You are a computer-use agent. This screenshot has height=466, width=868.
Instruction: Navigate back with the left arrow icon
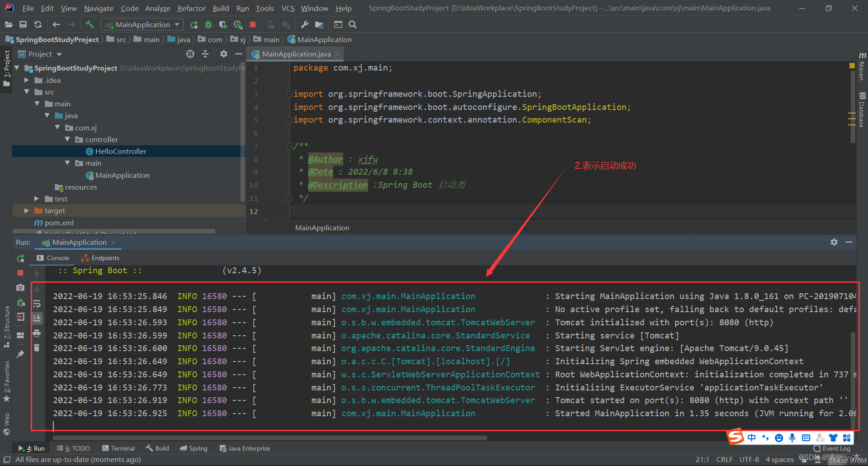[x=56, y=24]
